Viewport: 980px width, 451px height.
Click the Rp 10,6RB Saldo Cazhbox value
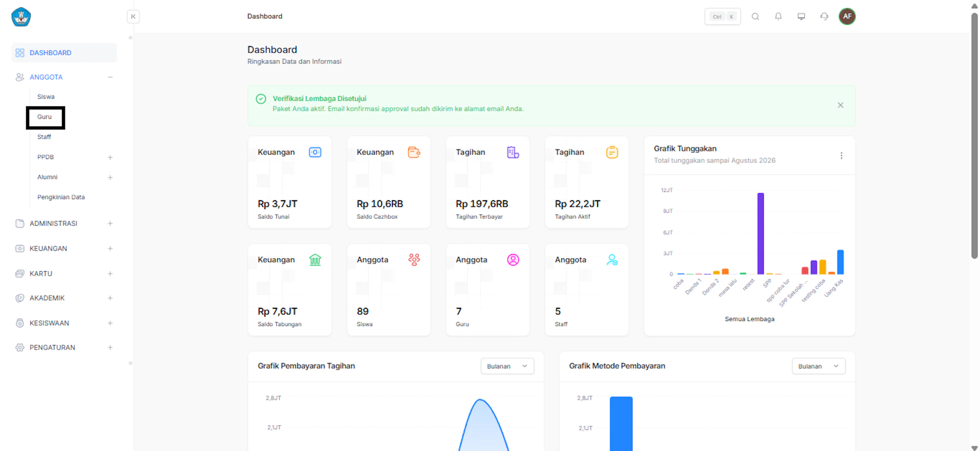click(380, 204)
